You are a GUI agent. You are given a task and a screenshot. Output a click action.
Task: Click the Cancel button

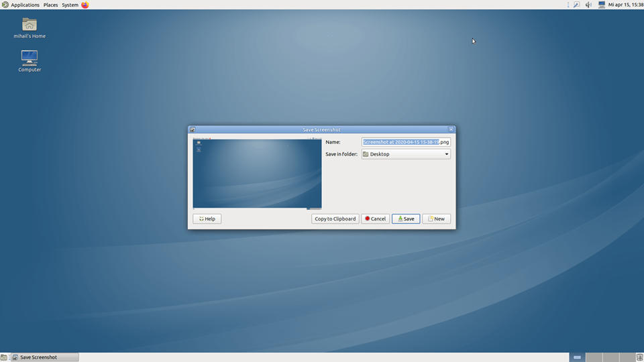(375, 219)
